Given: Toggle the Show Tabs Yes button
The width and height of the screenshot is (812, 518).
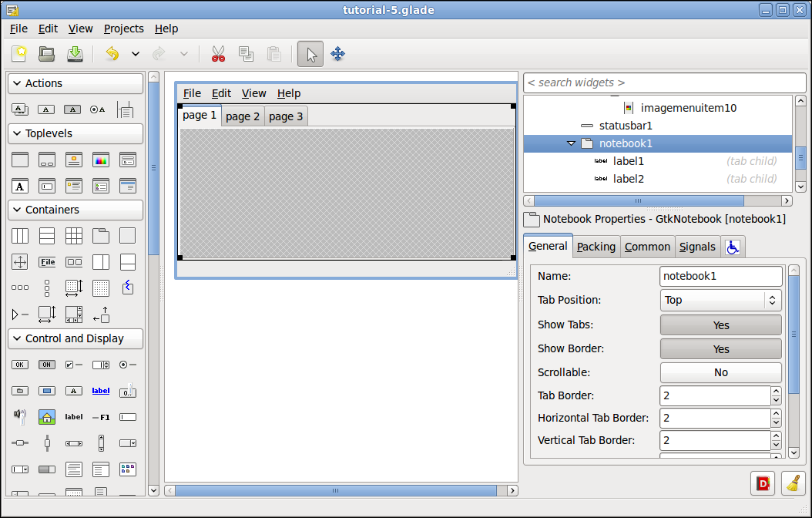Looking at the screenshot, I should click(721, 325).
